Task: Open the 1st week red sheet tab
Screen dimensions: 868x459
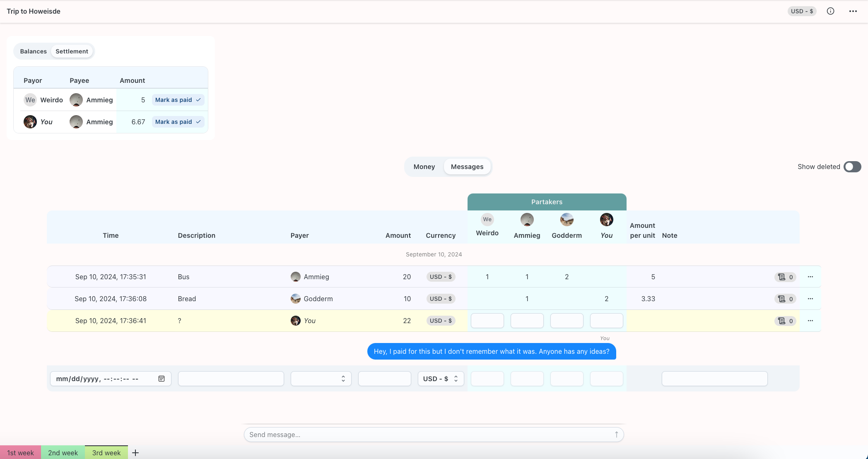Action: click(x=20, y=453)
